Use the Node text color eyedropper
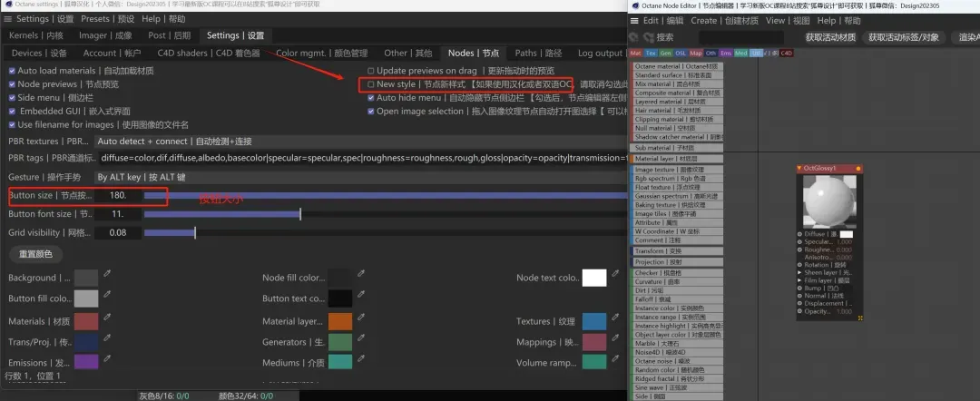The width and height of the screenshot is (980, 401). (x=615, y=273)
